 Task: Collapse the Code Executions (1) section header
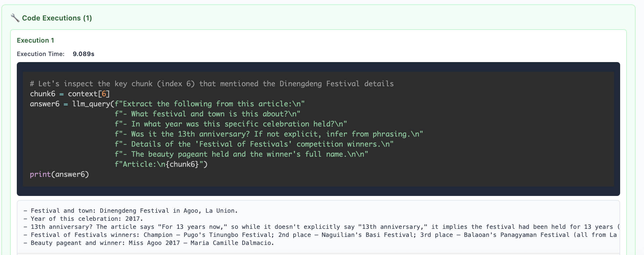coord(57,18)
